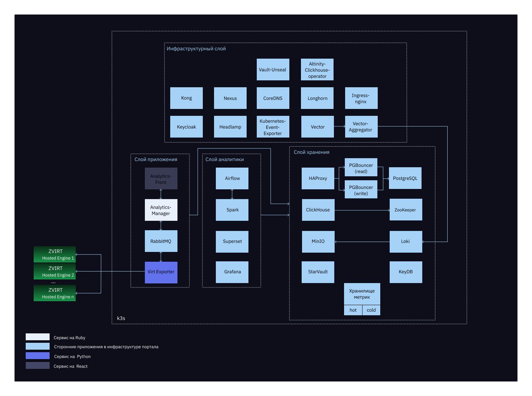Screen dimensions: 532x396
Task: Click the Kong component box
Action: point(187,98)
